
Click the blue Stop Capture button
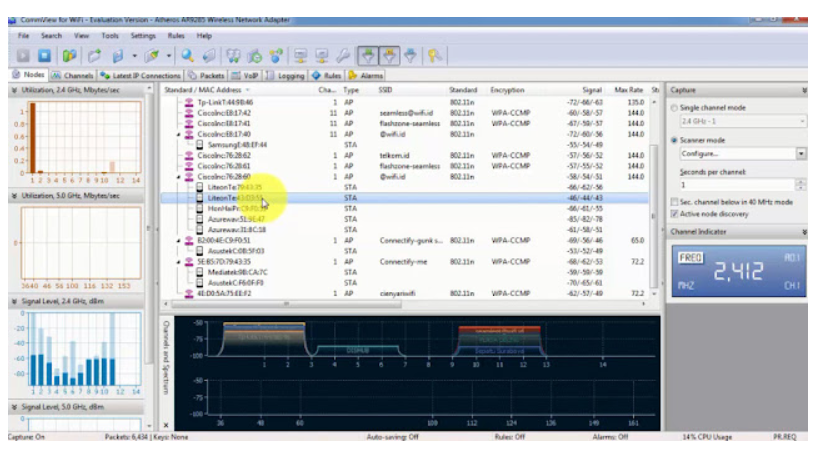tap(44, 55)
